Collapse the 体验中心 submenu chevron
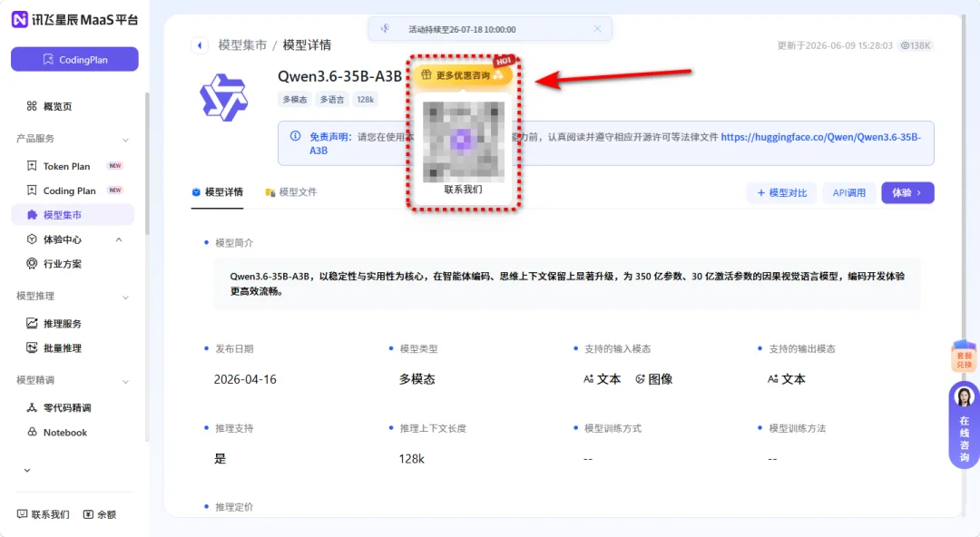Image resolution: width=980 pixels, height=537 pixels. tap(119, 239)
